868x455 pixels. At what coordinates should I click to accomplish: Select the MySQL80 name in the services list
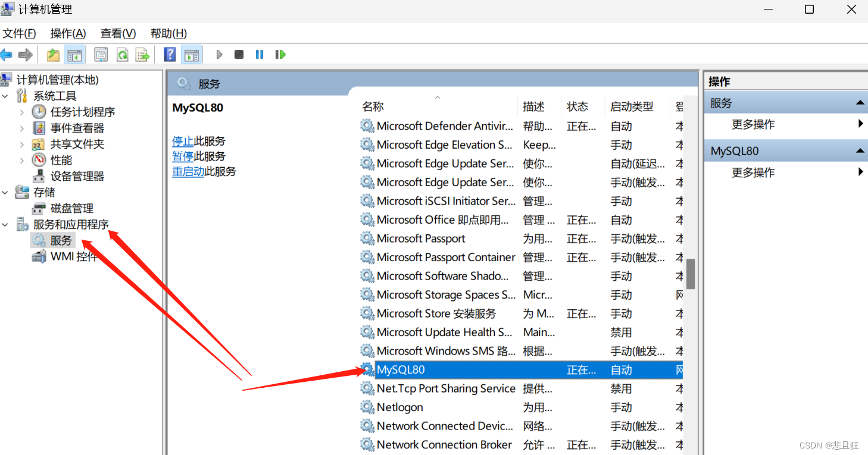tap(401, 370)
